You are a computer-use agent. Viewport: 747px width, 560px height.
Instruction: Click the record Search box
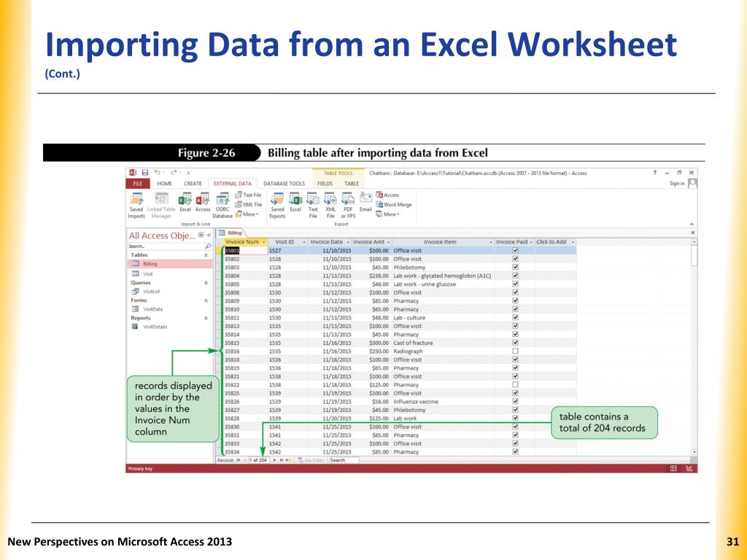click(344, 460)
